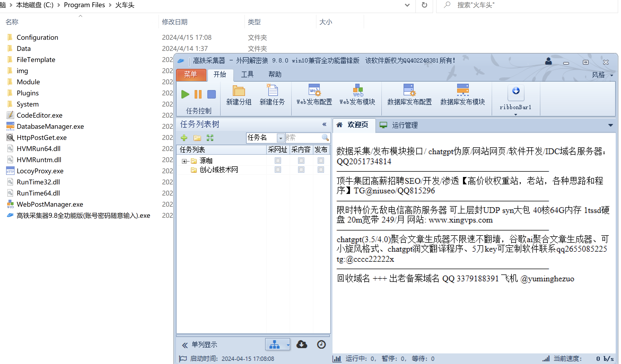Viewport: 621px width, 364px height.
Task: Open the 工具 ribbon tab
Action: 247,74
